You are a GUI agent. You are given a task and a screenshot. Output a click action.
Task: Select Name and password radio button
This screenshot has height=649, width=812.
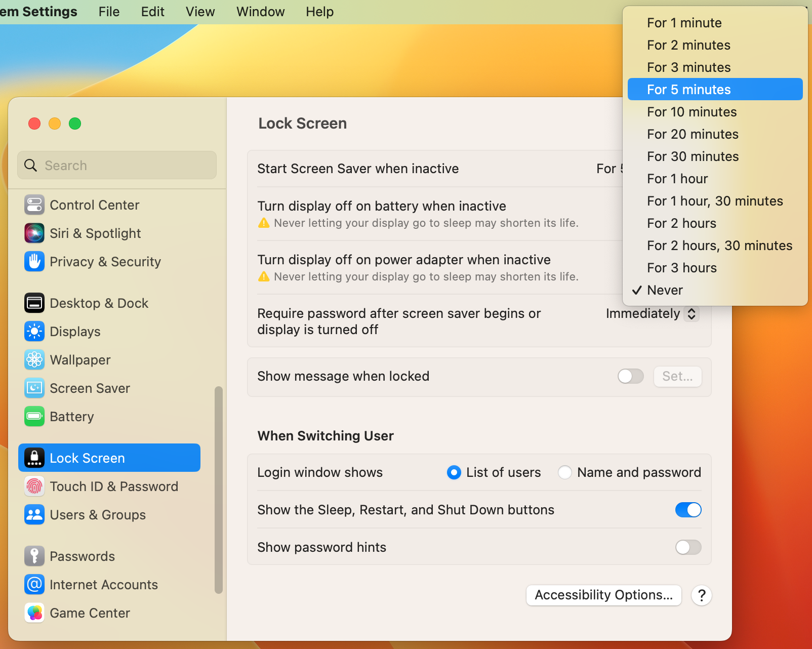565,472
